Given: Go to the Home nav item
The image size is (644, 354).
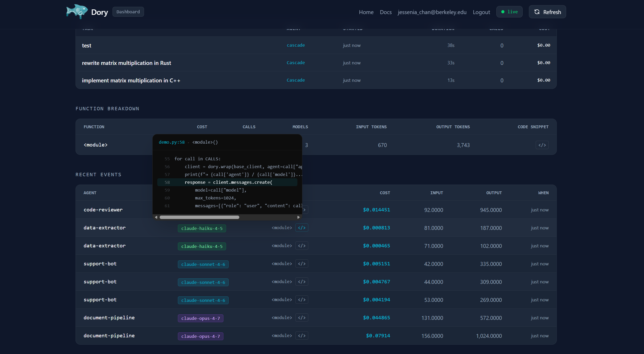Looking at the screenshot, I should pos(366,12).
